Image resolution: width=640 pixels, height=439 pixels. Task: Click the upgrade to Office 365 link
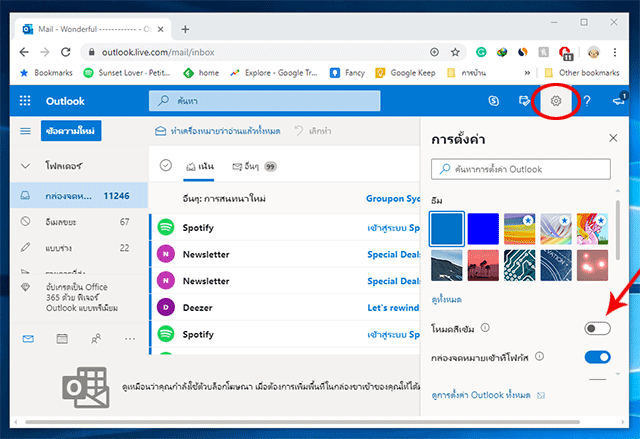(x=82, y=297)
